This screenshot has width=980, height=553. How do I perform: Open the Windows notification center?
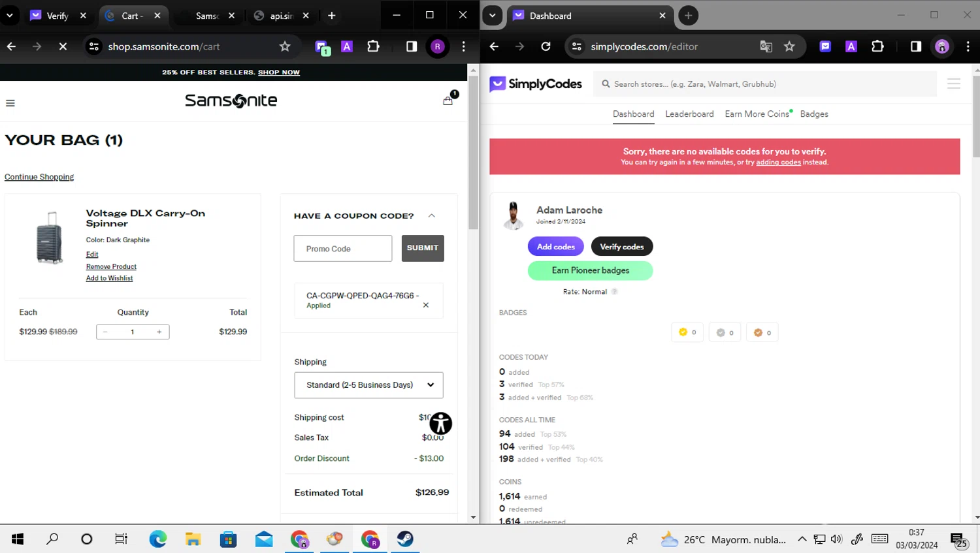pyautogui.click(x=959, y=540)
